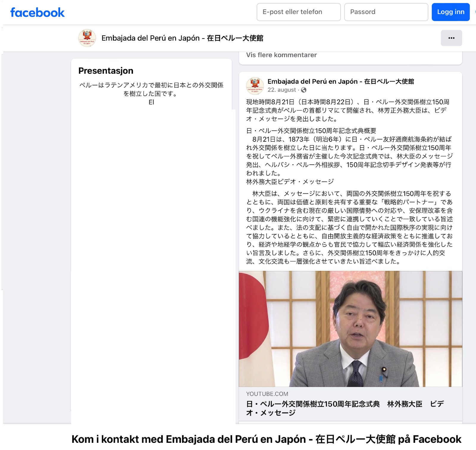This screenshot has width=476, height=450.
Task: Click the Presentasjon heading
Action: click(x=106, y=71)
